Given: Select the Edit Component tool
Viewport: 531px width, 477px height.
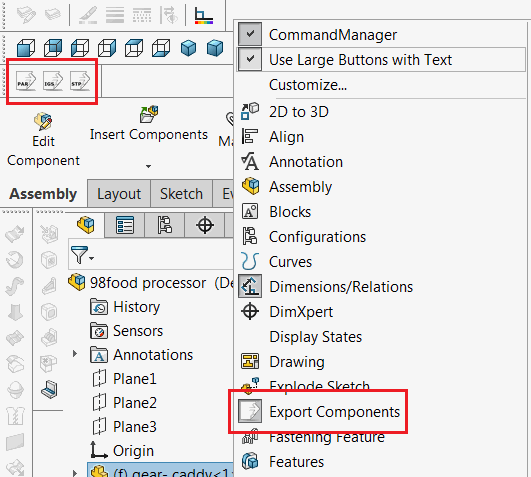Looking at the screenshot, I should point(43,140).
